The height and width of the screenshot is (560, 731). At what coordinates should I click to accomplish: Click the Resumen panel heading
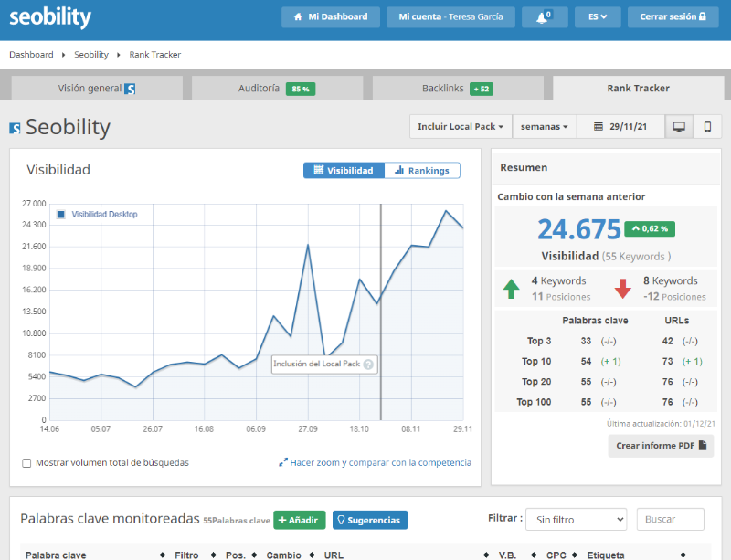coord(524,167)
